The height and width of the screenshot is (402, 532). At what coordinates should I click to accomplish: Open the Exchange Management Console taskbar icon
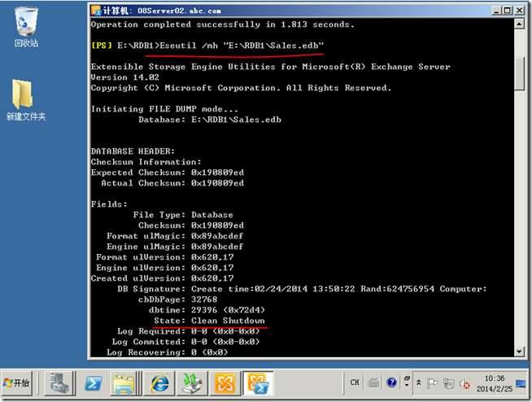point(225,383)
